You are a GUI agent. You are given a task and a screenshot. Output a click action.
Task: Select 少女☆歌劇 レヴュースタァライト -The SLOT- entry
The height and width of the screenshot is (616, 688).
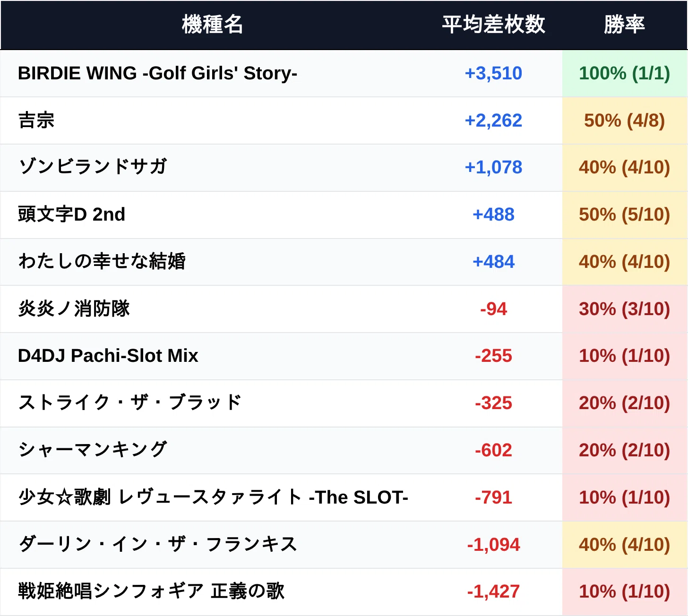(213, 497)
